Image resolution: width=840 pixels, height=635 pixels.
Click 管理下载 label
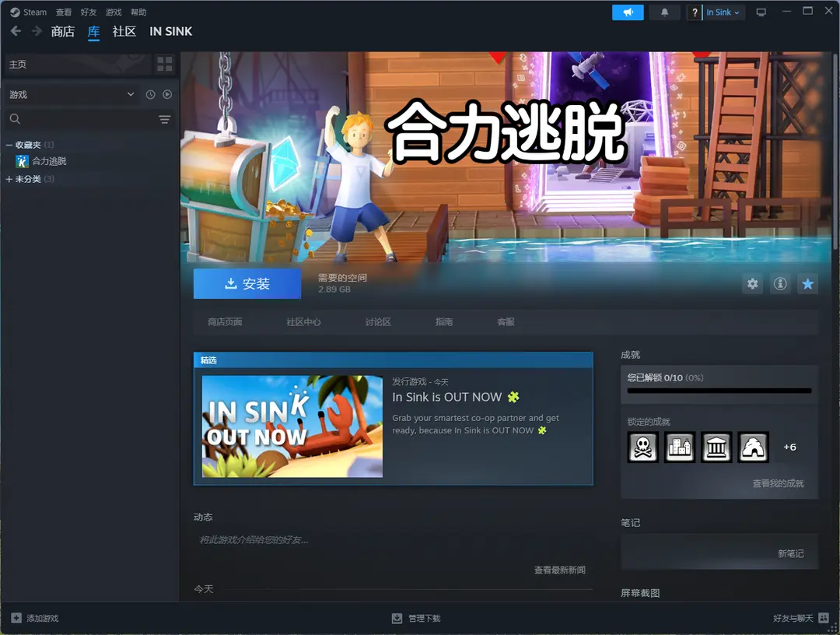point(425,619)
